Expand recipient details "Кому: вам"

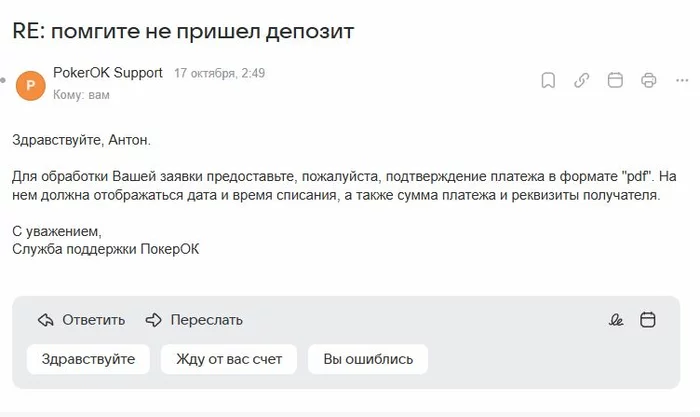point(81,95)
